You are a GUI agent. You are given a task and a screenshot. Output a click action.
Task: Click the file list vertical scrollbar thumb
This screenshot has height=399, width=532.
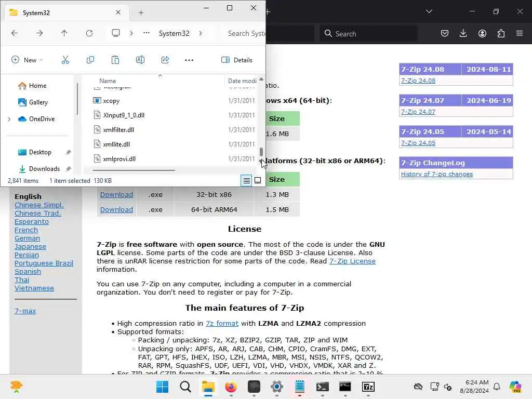coord(261,152)
